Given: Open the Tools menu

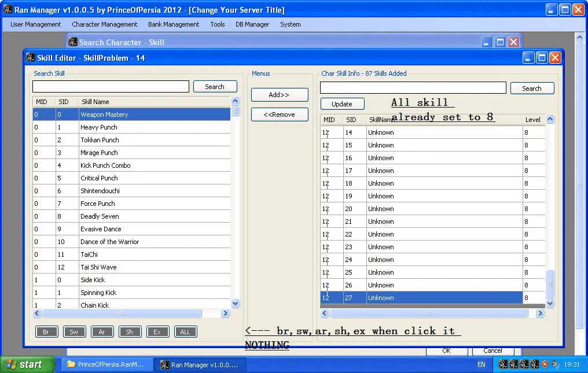Looking at the screenshot, I should pos(218,24).
